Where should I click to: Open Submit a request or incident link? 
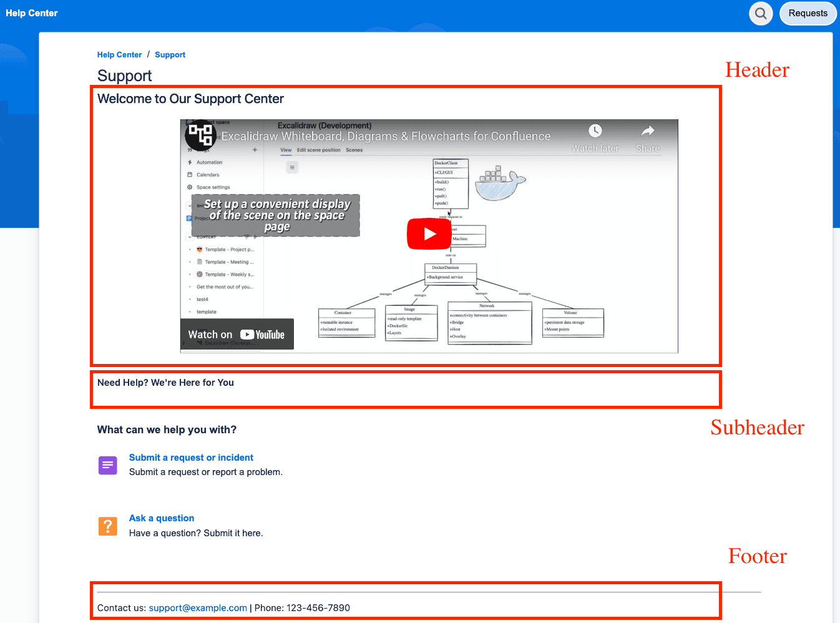coord(191,458)
